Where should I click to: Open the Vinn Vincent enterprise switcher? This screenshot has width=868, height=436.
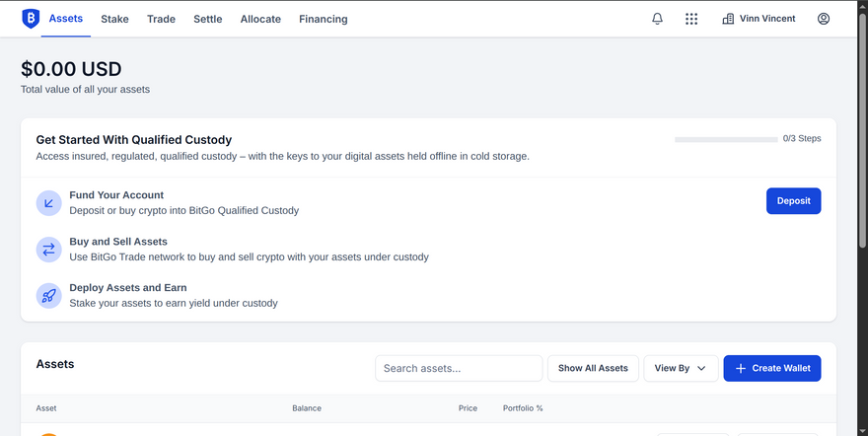pos(766,19)
